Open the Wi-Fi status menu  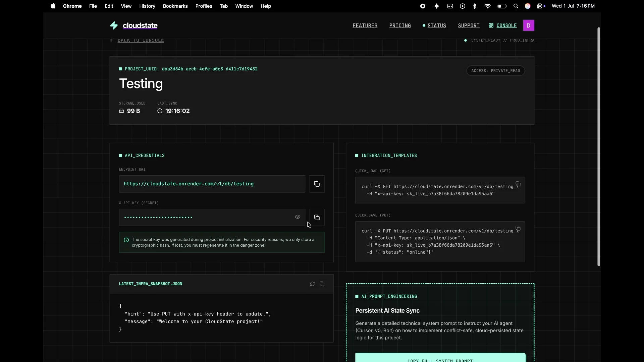[x=488, y=6]
